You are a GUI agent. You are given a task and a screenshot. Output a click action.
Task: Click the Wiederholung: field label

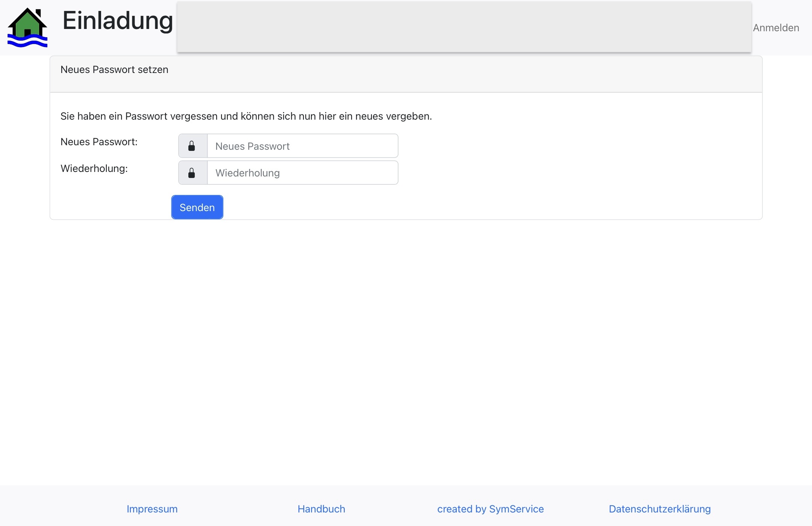tap(94, 169)
